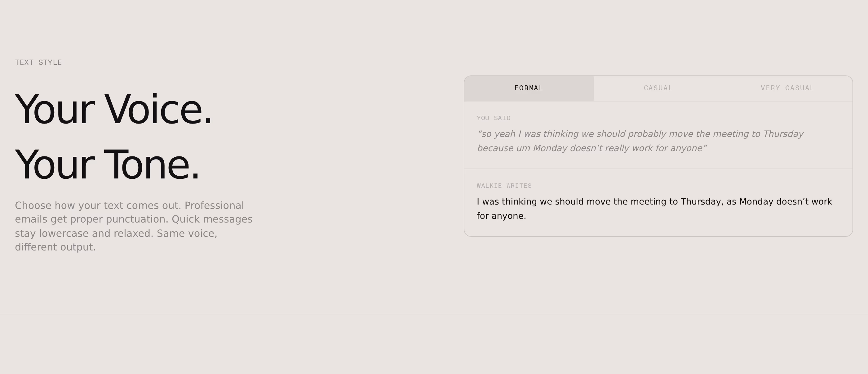868x374 pixels.
Task: Click the "Your Tone." heading
Action: click(x=107, y=165)
